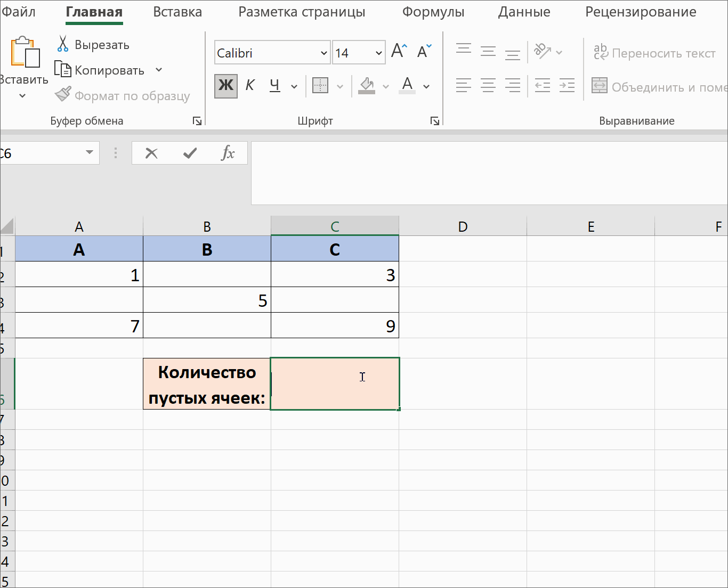Viewport: 728px width, 588px height.
Task: Click inside the formula bar field
Action: 489,173
